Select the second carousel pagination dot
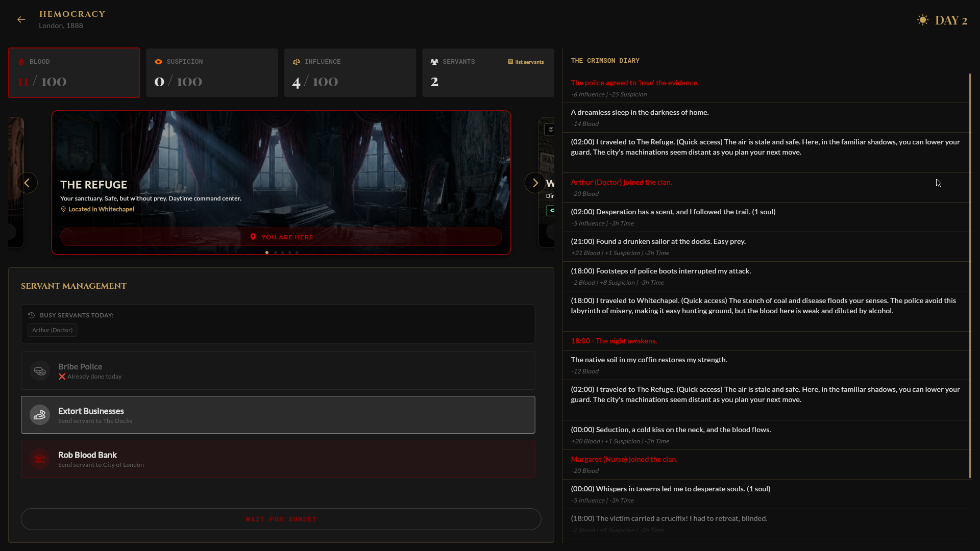This screenshot has height=551, width=980. [276, 253]
